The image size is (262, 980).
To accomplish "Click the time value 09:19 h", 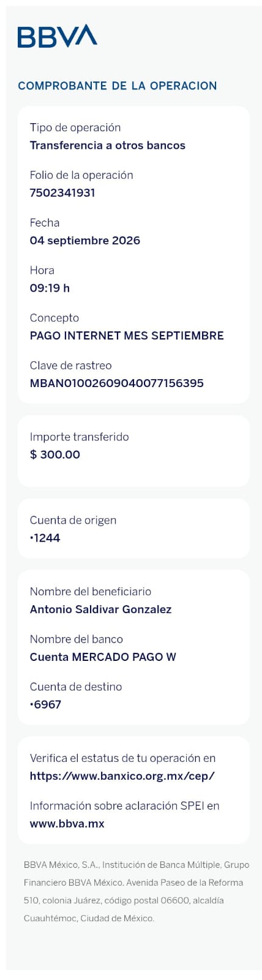I will pos(50,288).
